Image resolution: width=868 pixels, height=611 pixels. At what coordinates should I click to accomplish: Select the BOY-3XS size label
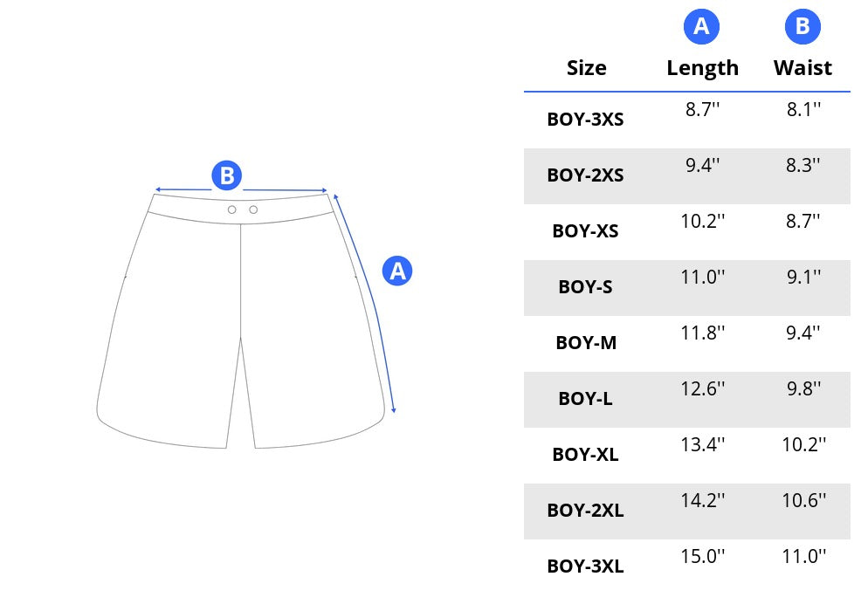[585, 119]
